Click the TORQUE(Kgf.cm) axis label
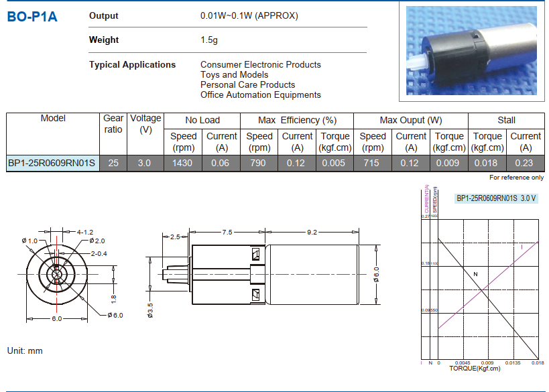Viewport: 549px width, 392px height. coord(475,369)
